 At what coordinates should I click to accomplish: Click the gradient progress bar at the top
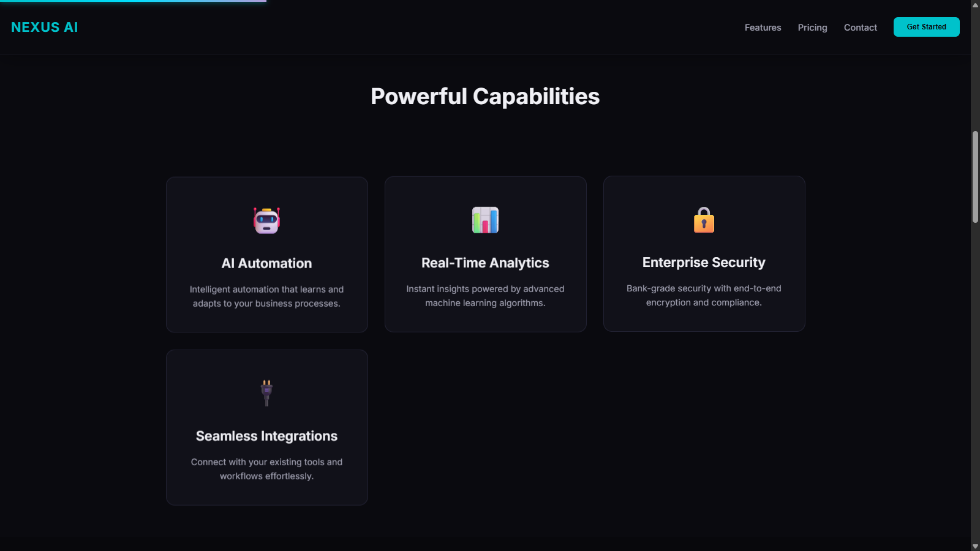coord(132,2)
